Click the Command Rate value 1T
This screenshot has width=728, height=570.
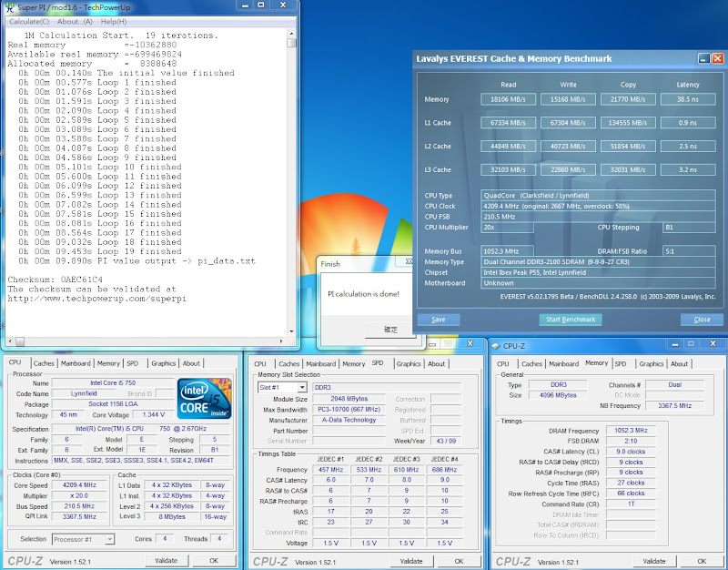pos(631,504)
